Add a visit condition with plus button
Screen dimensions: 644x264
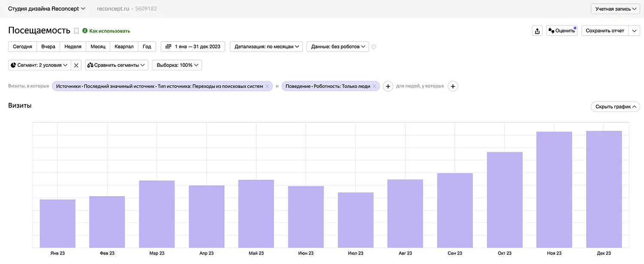pyautogui.click(x=388, y=86)
